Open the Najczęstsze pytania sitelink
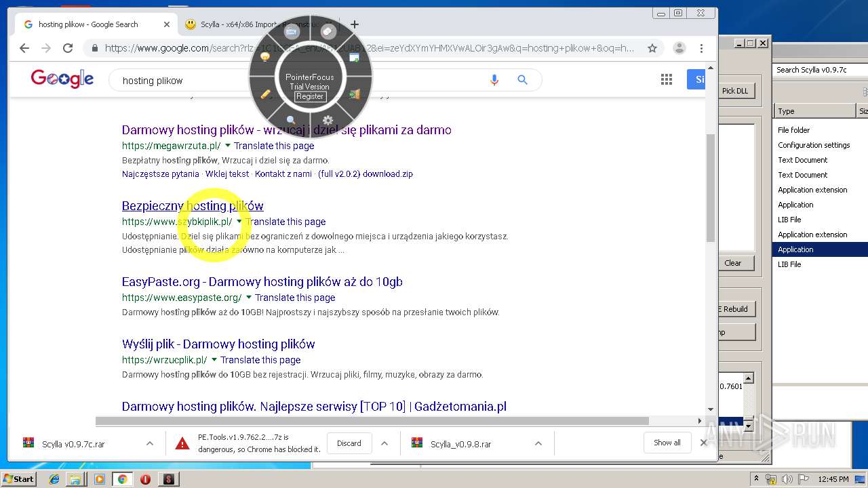868x488 pixels. point(161,174)
